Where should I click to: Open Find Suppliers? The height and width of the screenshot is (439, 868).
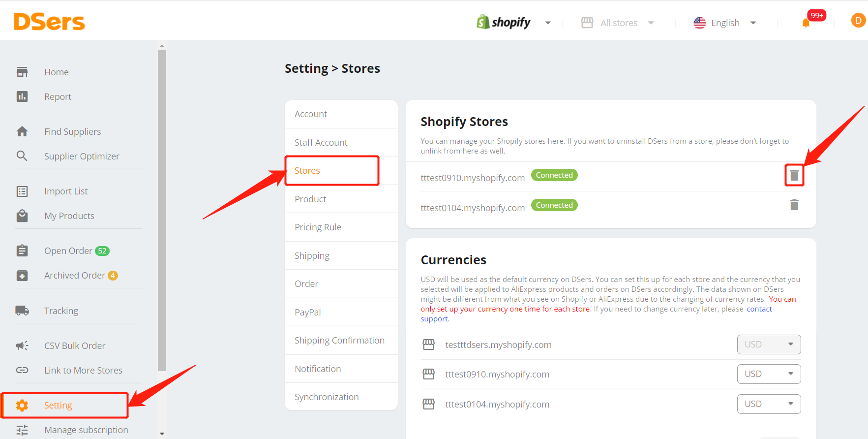(x=73, y=131)
